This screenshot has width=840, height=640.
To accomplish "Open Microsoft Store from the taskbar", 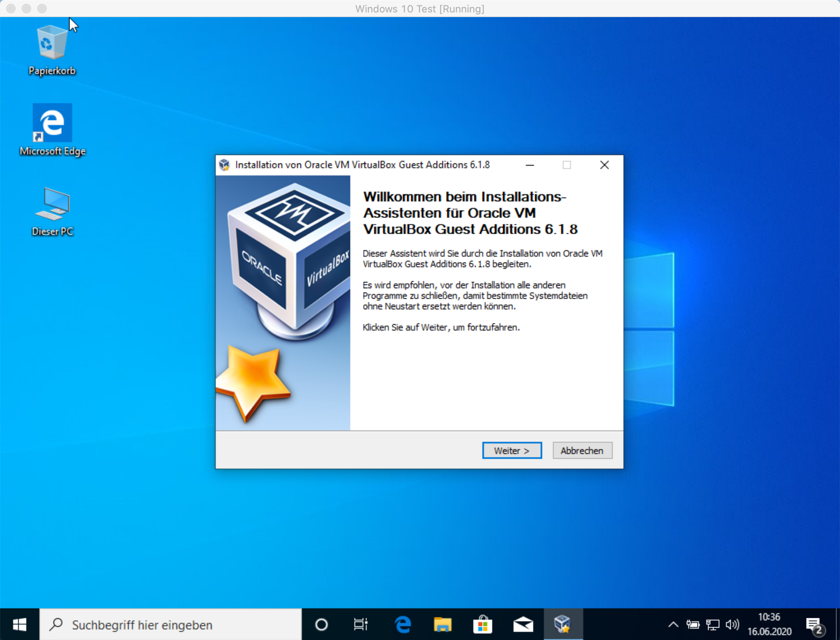I will click(483, 624).
